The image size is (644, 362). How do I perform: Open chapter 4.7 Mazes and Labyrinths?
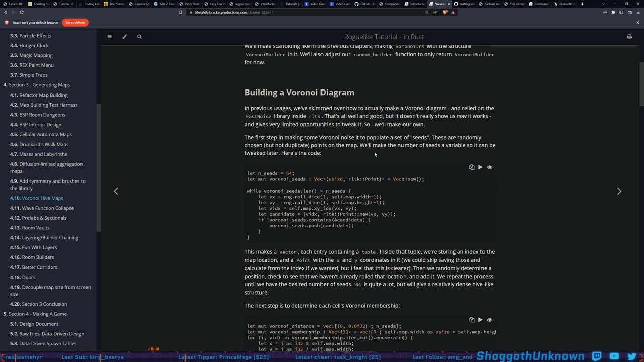click(38, 154)
